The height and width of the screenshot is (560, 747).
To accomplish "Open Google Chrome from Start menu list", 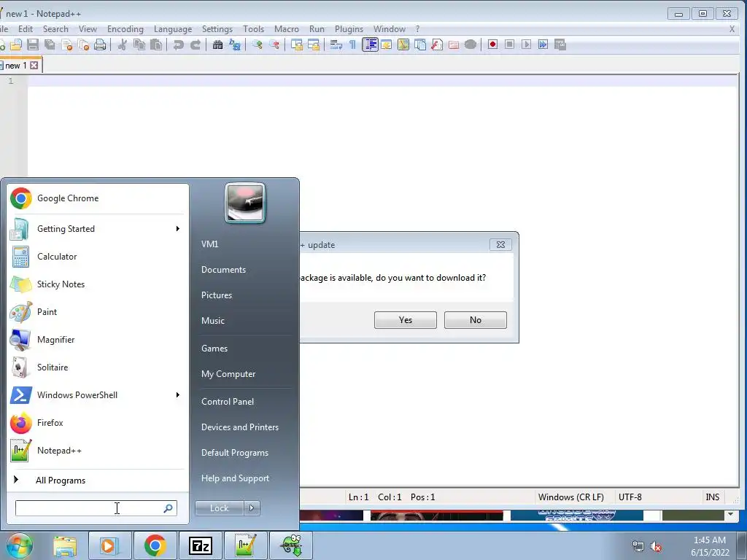I will coord(97,198).
